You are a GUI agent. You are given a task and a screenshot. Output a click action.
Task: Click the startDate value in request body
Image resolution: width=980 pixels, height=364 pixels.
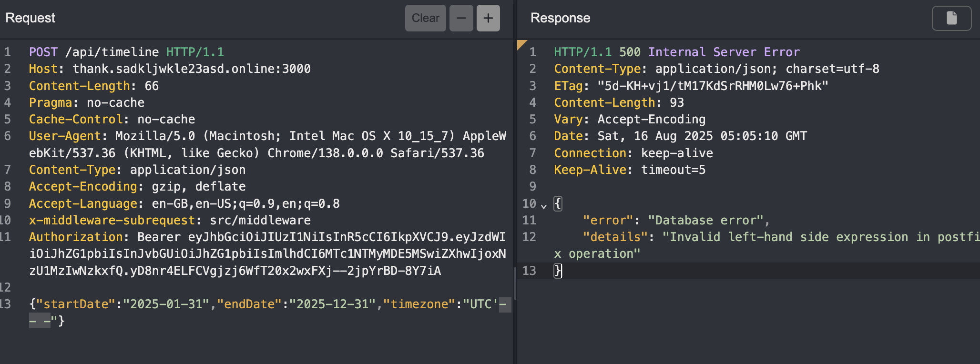pos(166,304)
